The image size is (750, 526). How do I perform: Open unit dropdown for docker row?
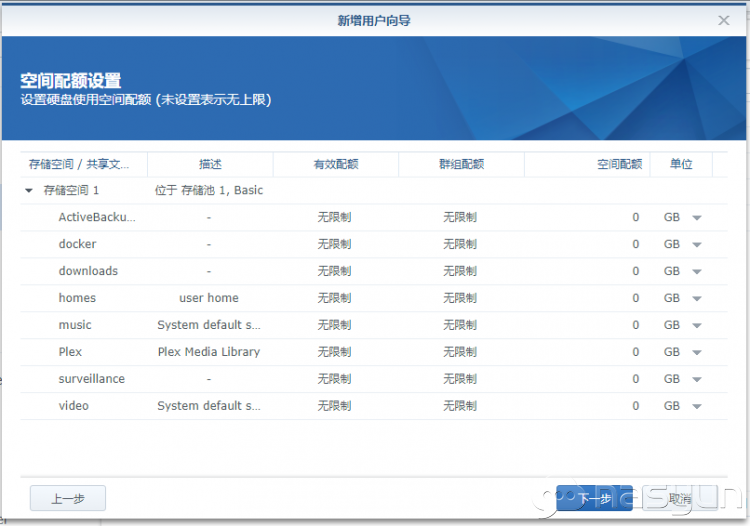click(x=697, y=244)
